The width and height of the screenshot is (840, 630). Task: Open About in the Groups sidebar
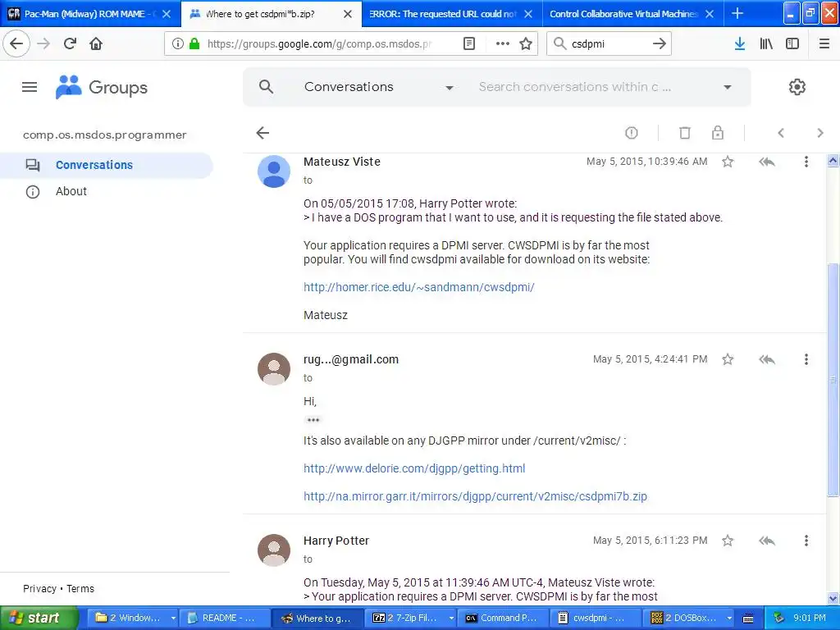tap(71, 191)
